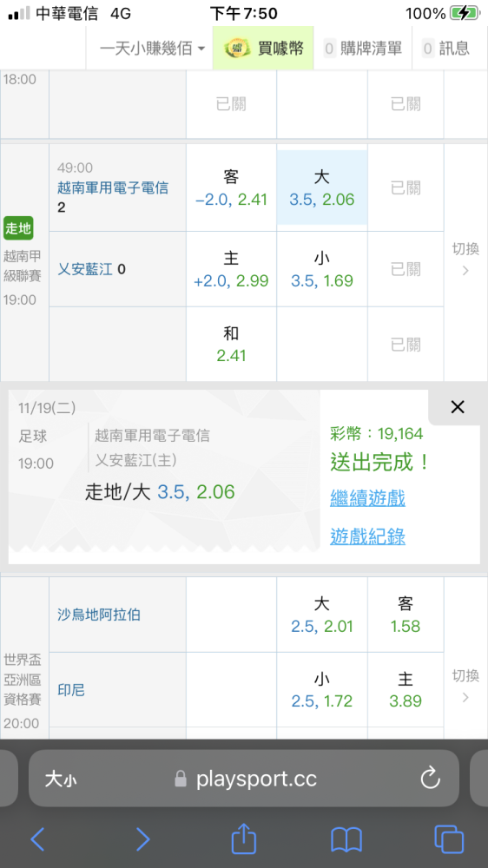Open the text size 大小 menu
Viewport: 488px width, 868px height.
point(61,779)
